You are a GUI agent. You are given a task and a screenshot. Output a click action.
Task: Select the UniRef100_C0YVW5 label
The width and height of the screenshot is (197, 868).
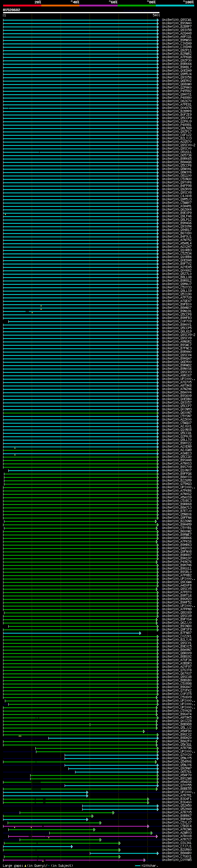click(177, 860)
